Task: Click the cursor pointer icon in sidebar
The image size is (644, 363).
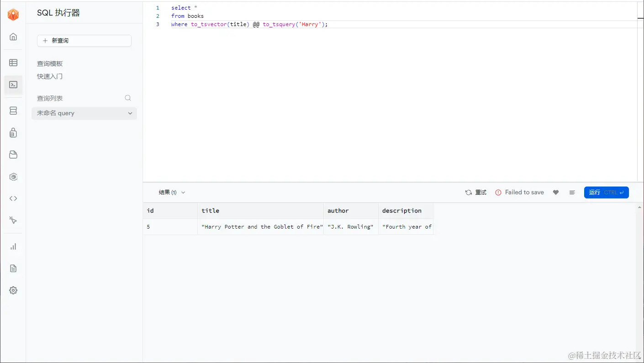Action: (x=13, y=220)
